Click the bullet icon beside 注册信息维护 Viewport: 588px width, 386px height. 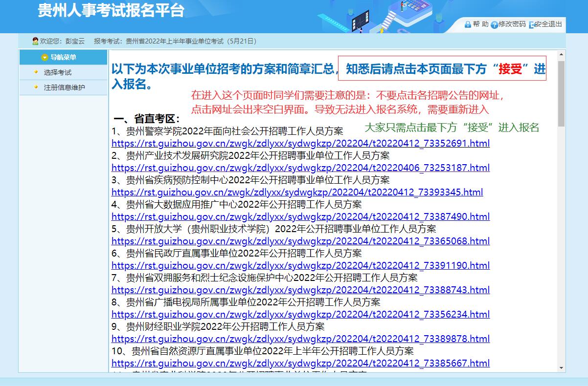coord(36,87)
